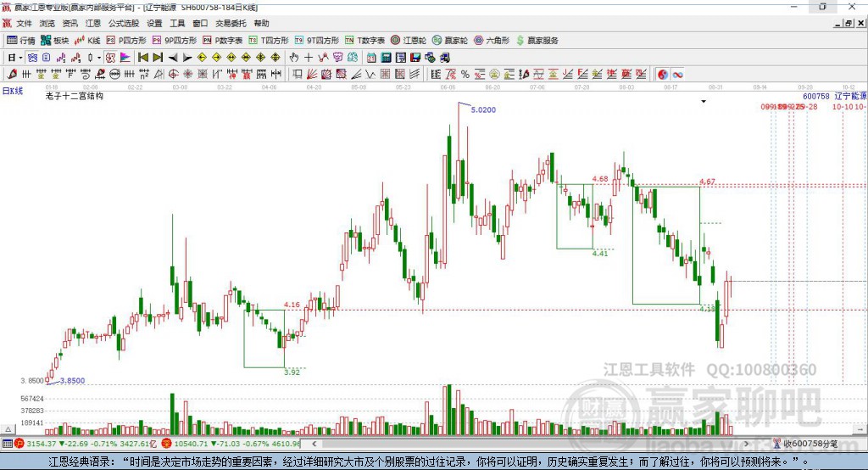Image resolution: width=868 pixels, height=470 pixels.
Task: Open the calendar date icon
Action: pyautogui.click(x=371, y=58)
